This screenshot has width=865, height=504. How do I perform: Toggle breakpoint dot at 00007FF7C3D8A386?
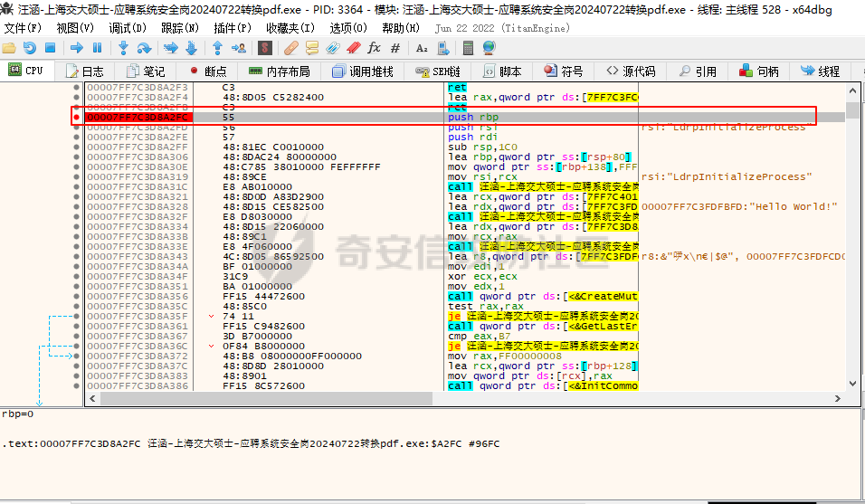tap(76, 385)
